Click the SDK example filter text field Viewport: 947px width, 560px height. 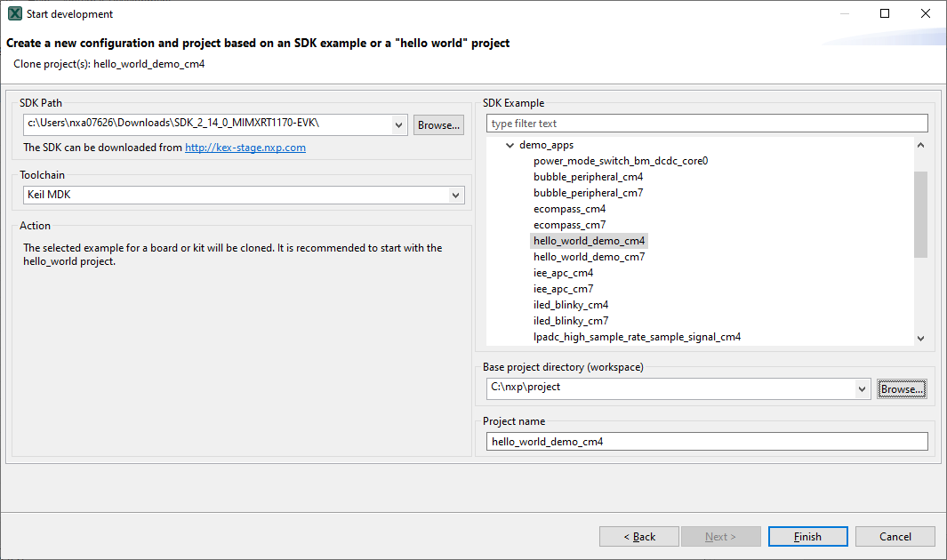click(x=706, y=124)
